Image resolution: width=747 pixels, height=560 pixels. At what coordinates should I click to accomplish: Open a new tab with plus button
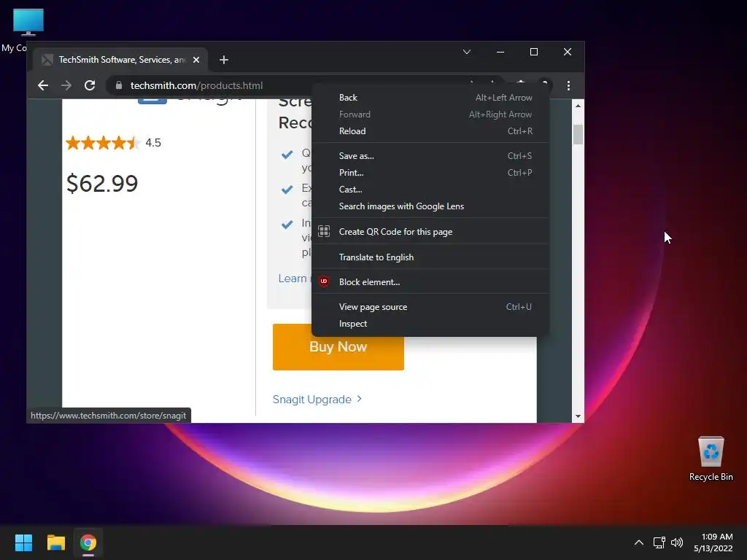223,60
